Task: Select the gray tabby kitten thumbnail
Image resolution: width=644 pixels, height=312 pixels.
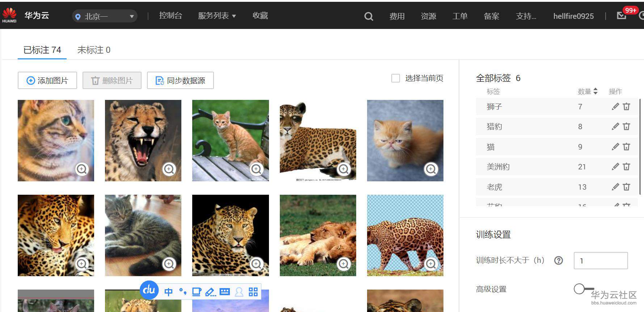Action: [143, 235]
